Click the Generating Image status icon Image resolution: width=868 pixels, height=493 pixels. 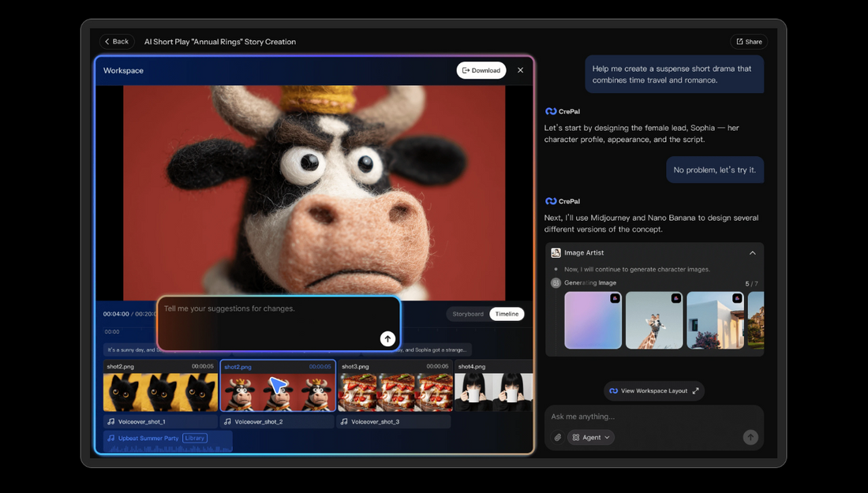tap(556, 282)
